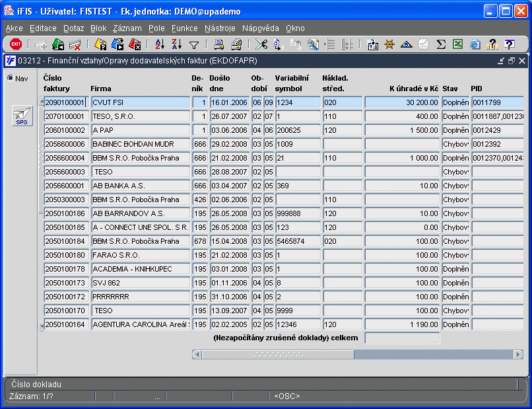Image resolution: width=532 pixels, height=409 pixels.
Task: Export to Excel using the green icon
Action: [457, 44]
